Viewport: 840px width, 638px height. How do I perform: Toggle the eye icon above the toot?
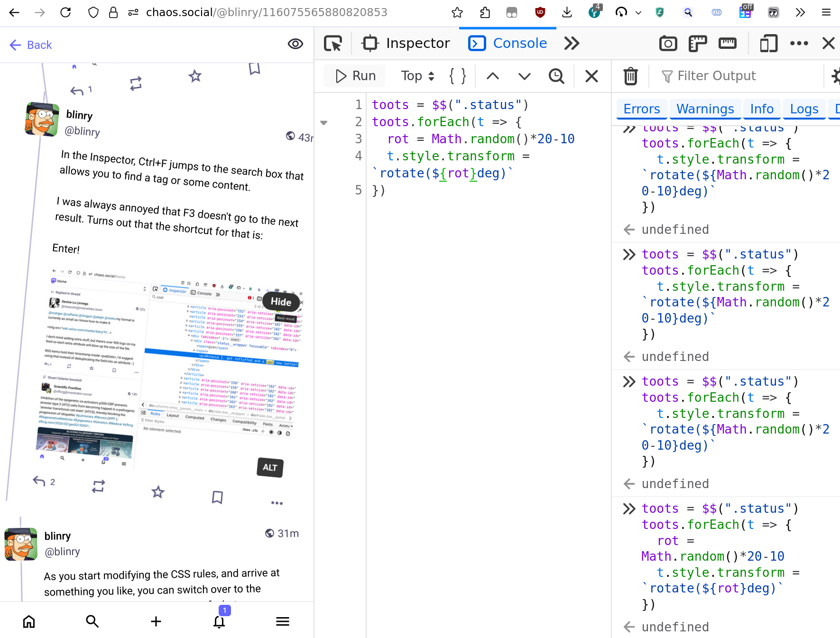295,44
